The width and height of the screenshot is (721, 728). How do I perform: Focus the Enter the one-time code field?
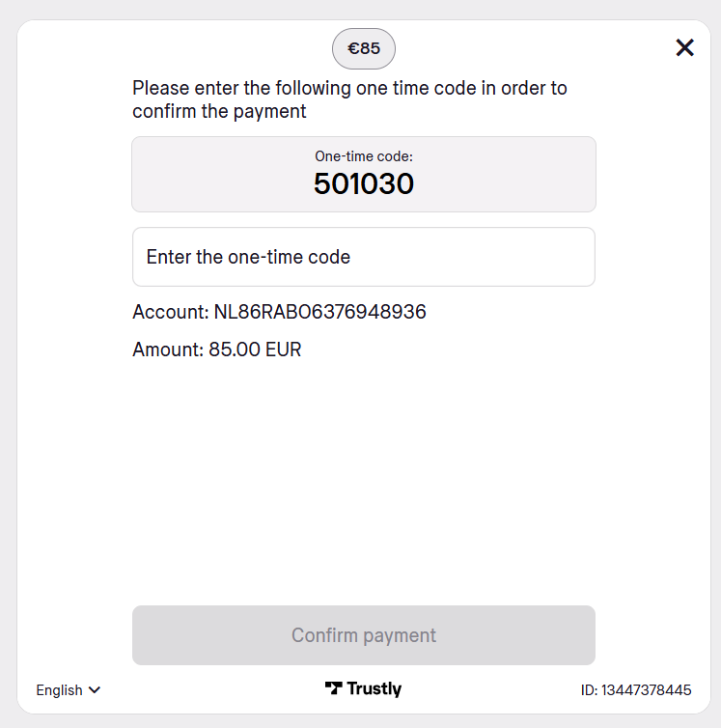pos(364,257)
